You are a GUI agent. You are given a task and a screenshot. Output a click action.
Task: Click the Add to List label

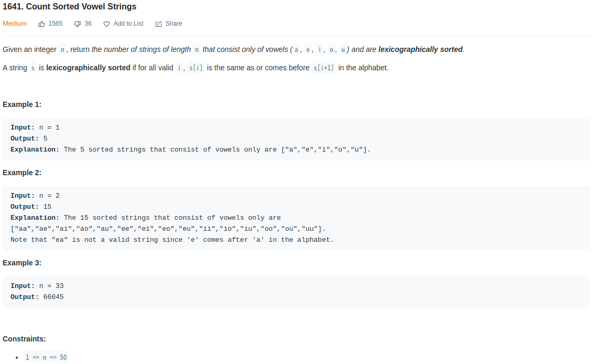coord(128,24)
